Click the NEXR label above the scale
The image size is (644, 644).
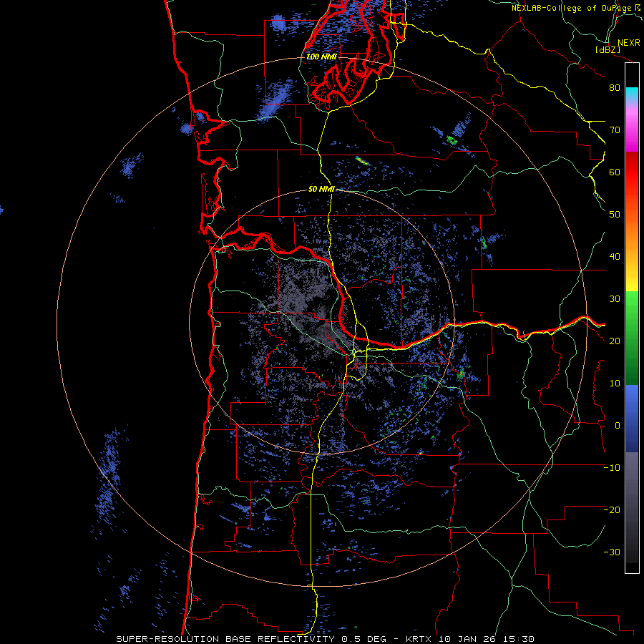[628, 43]
